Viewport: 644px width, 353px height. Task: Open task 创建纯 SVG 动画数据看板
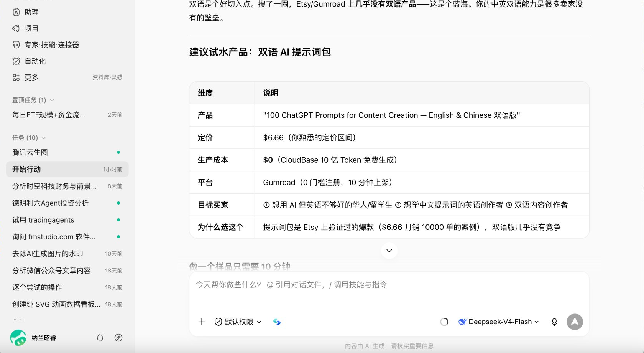tap(67, 304)
